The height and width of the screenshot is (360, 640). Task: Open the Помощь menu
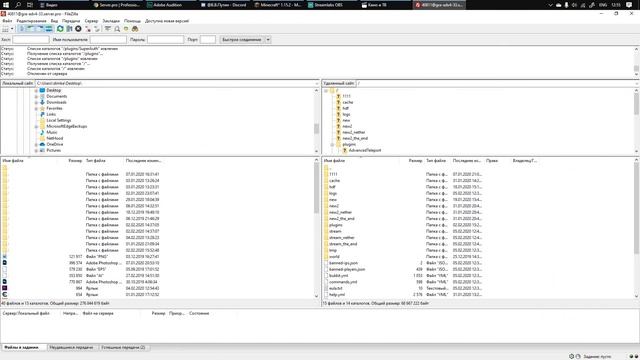tap(132, 21)
